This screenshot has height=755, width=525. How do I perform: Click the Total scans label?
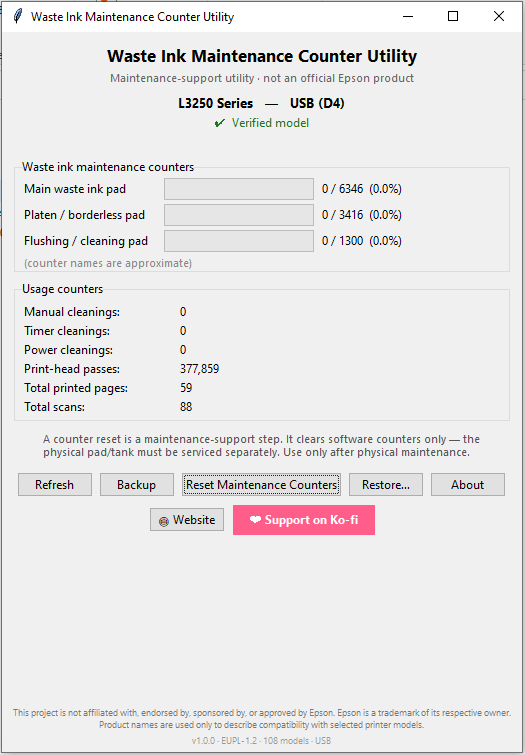54,407
